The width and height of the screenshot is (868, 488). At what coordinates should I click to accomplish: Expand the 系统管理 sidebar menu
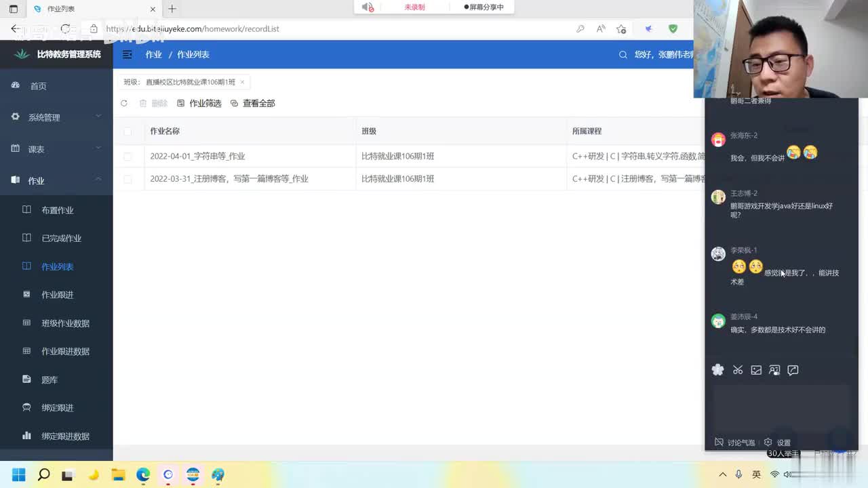[x=56, y=117]
